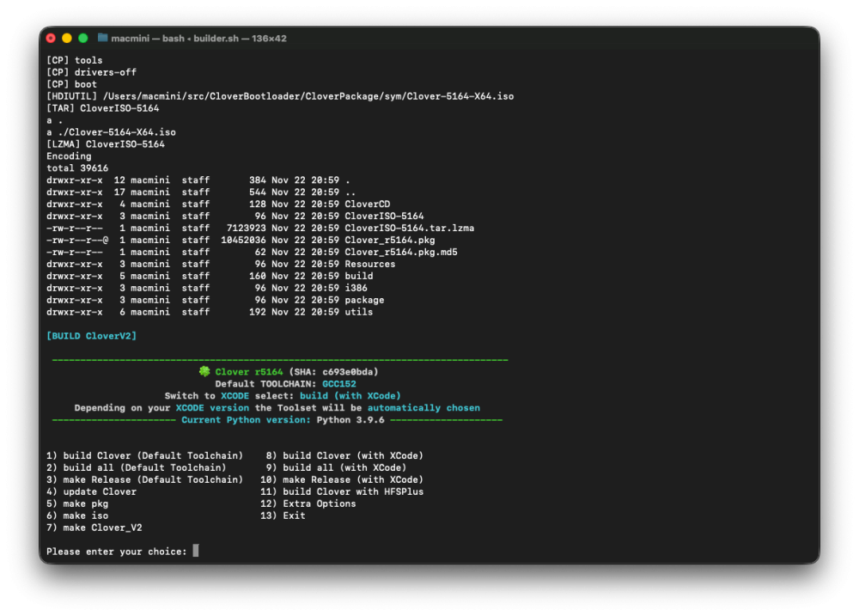Click 'automatically chosen' cyan text
Viewport: 859px width, 616px height.
(x=423, y=408)
